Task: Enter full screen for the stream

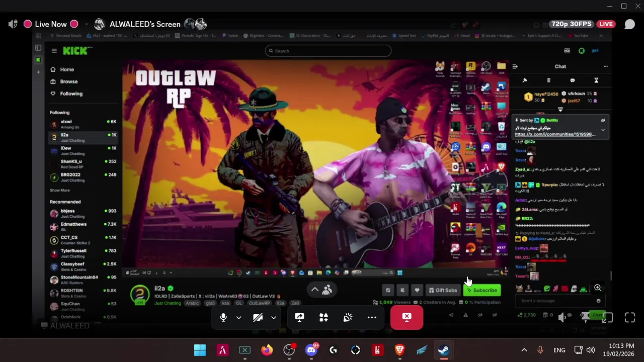Action: pos(630,318)
